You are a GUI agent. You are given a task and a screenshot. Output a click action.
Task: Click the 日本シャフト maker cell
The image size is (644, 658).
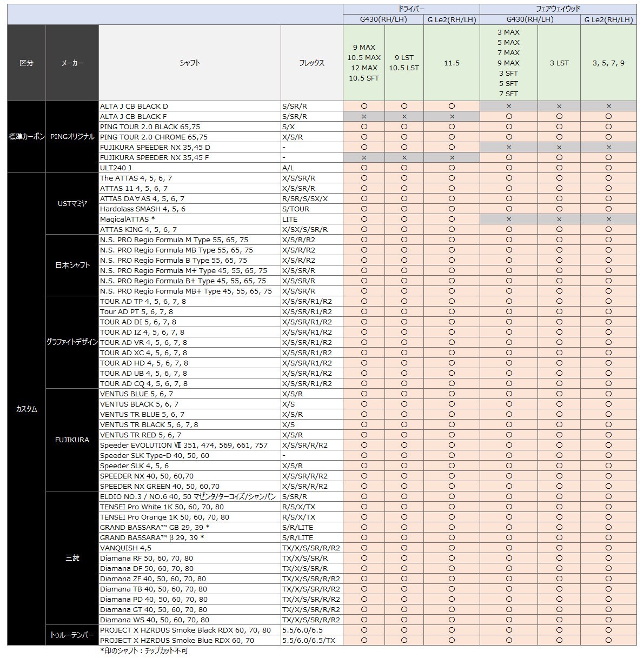[x=72, y=265]
